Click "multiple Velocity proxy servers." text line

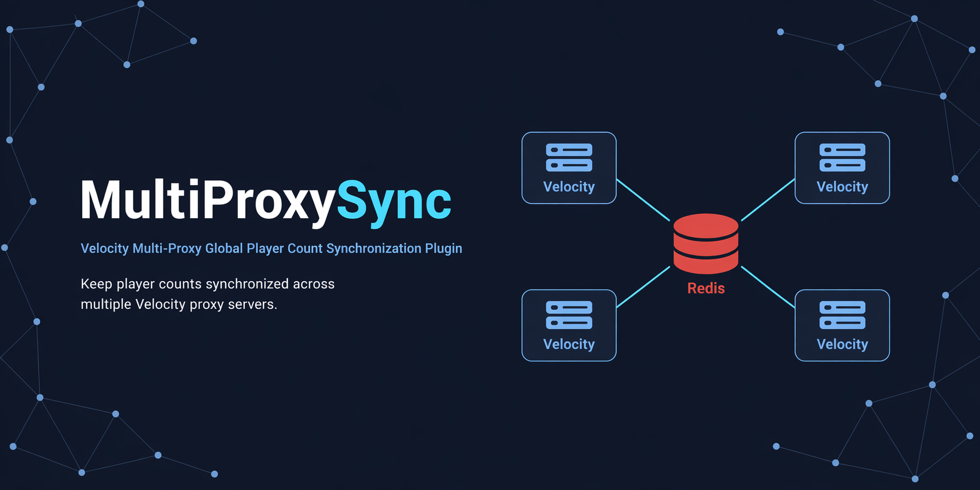point(179,304)
